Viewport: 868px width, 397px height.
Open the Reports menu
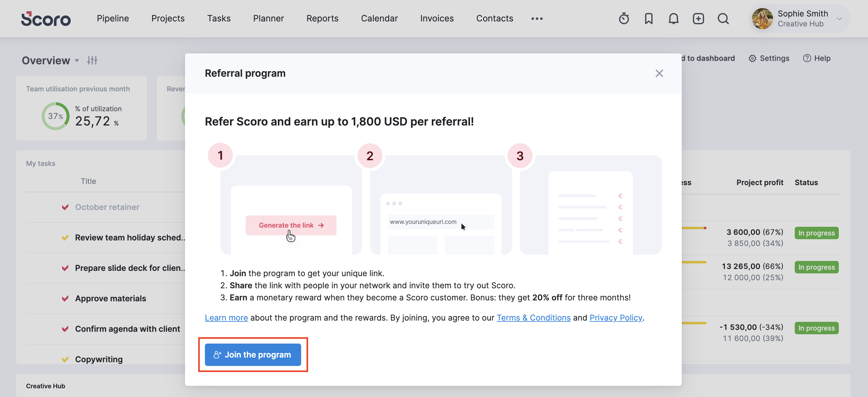tap(322, 19)
